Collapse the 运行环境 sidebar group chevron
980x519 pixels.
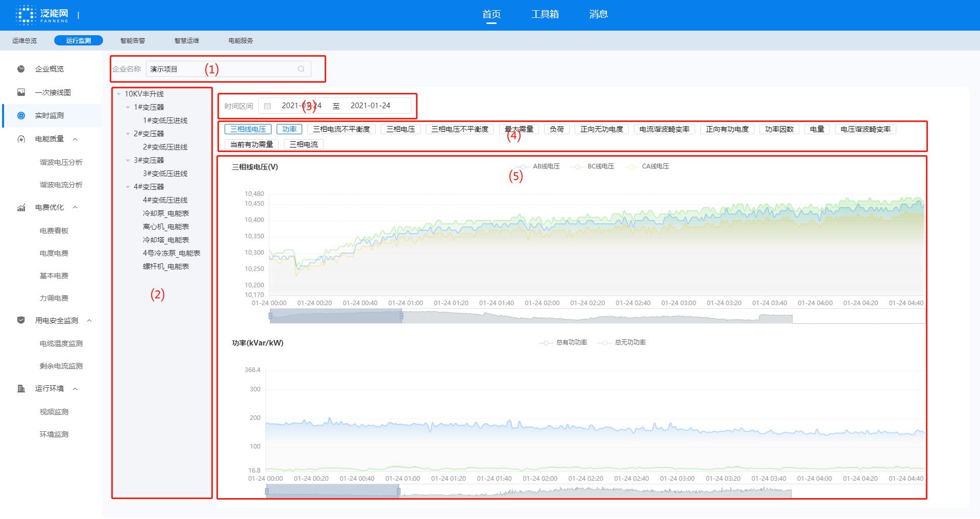(x=75, y=388)
